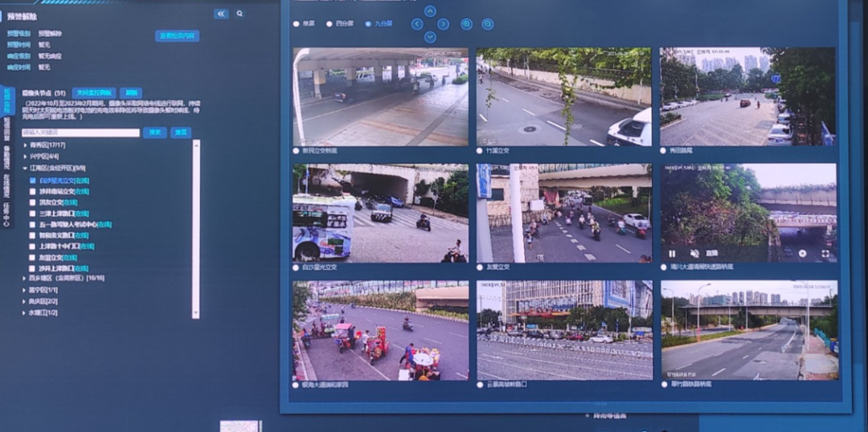Click the zoom-out magnifier icon
The height and width of the screenshot is (432, 868).
(488, 24)
